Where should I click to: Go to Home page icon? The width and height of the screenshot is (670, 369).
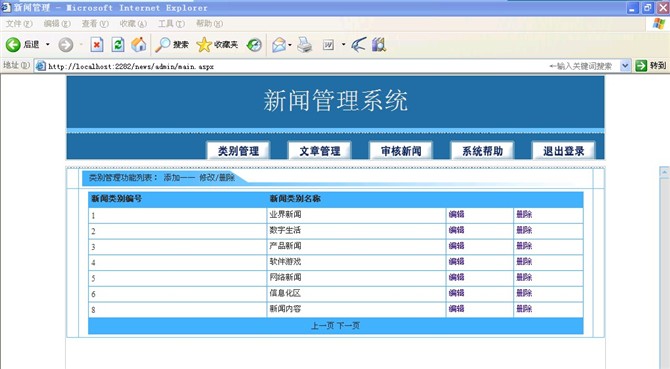pos(138,44)
